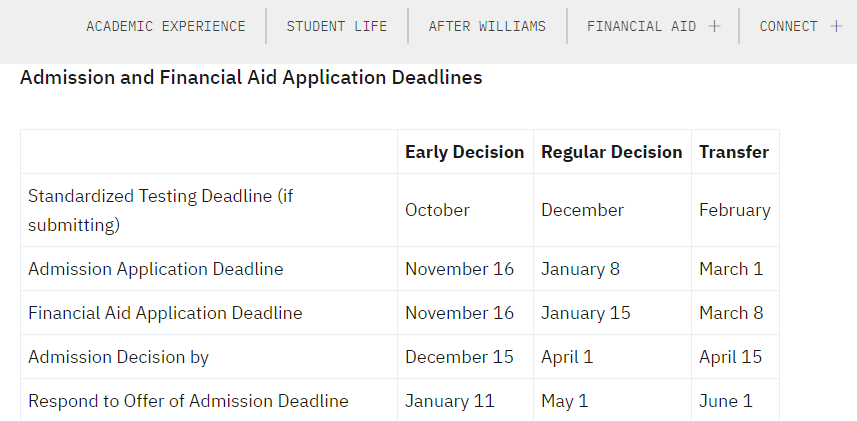Click the November 16 Early Decision application cell

point(459,269)
